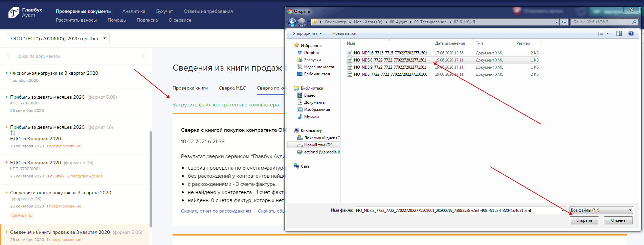
Task: Click the Имя файла input field
Action: [x=457, y=210]
